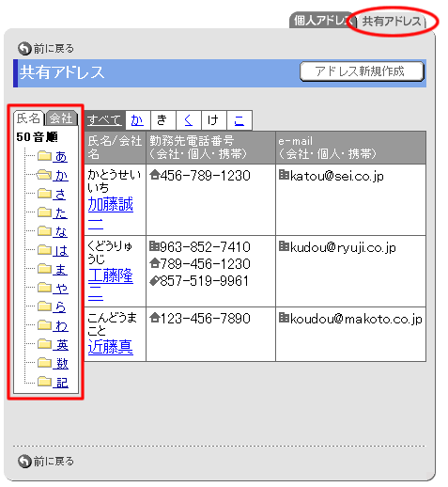
Task: Click the open か folder icon
Action: (x=44, y=175)
